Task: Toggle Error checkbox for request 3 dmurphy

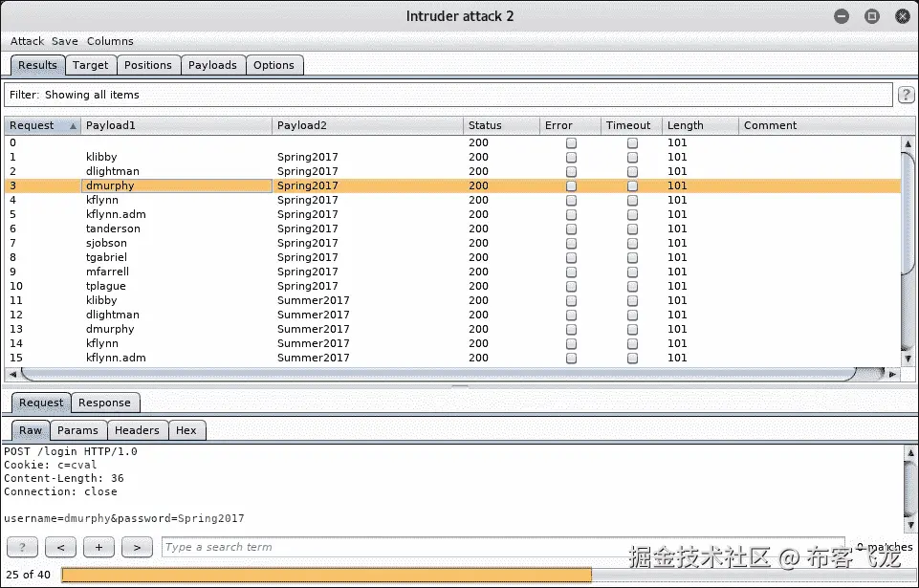Action: click(572, 185)
